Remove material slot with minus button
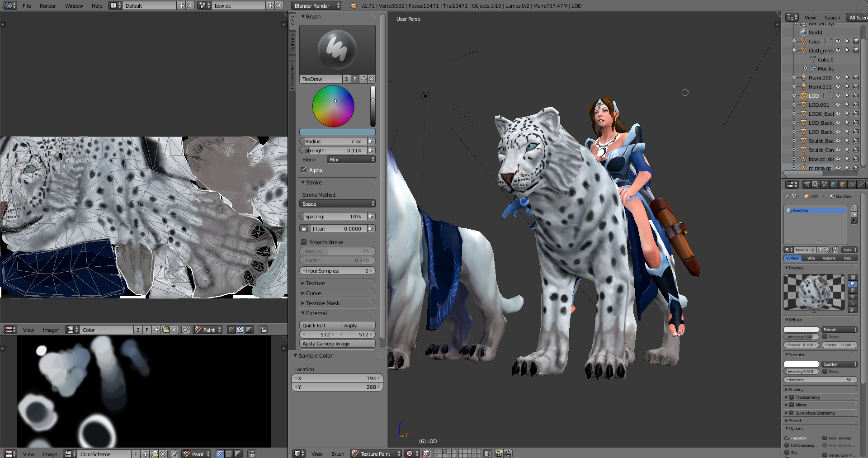 point(854,215)
